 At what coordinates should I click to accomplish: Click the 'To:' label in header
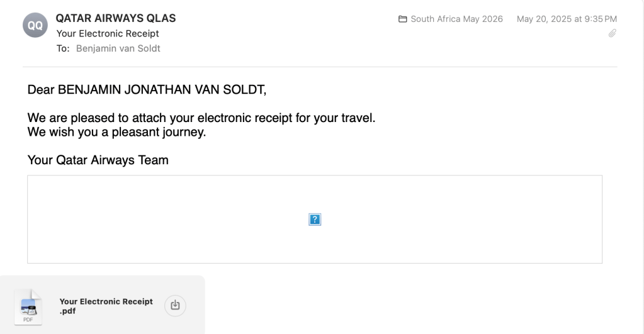coord(62,48)
